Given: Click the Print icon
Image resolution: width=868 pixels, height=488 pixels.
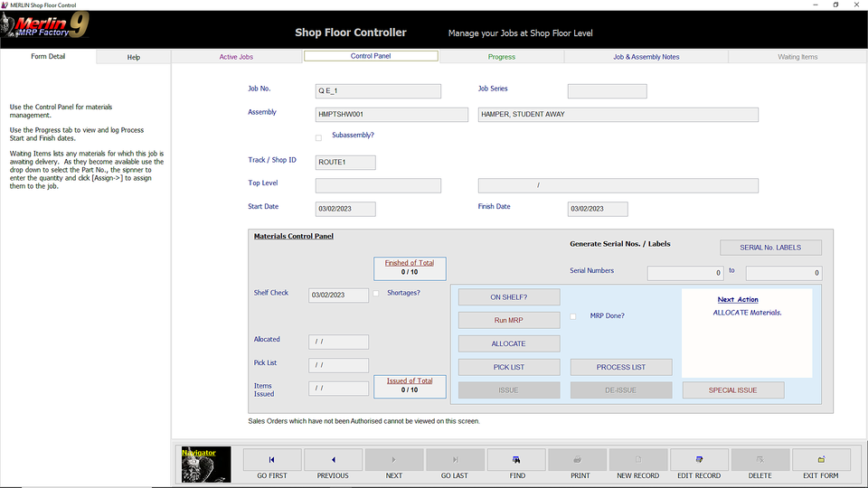Looking at the screenshot, I should [577, 459].
